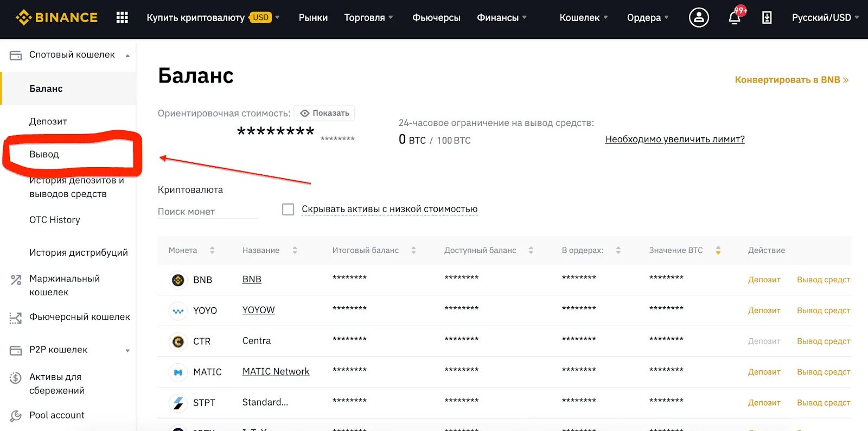
Task: Show balance with Показать eye button
Action: point(324,113)
